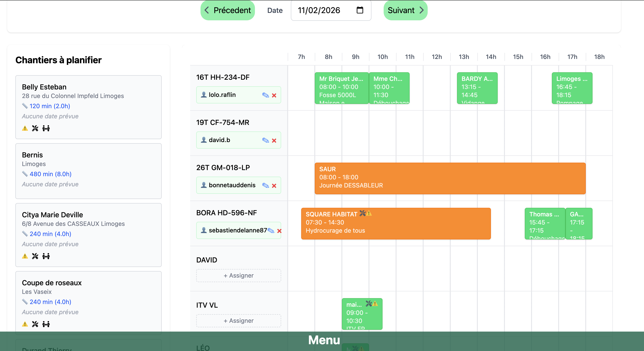Open the bottom Menu bar
644x351 pixels.
[324, 340]
